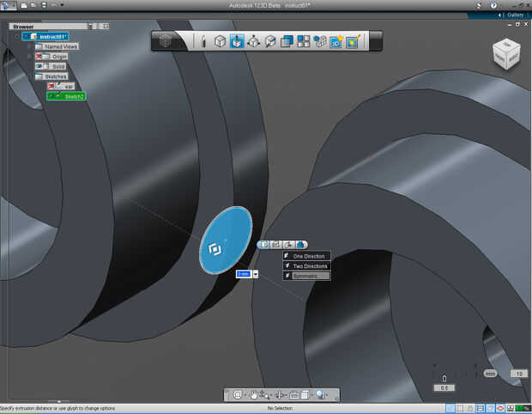Collapse the instruct01 root node

tap(17, 36)
